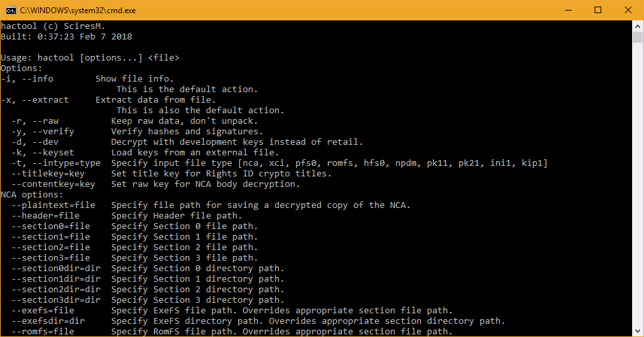The image size is (644, 337).
Task: Click the 'Built: 0:37:23 Feb 7 2018' line
Action: tap(66, 37)
